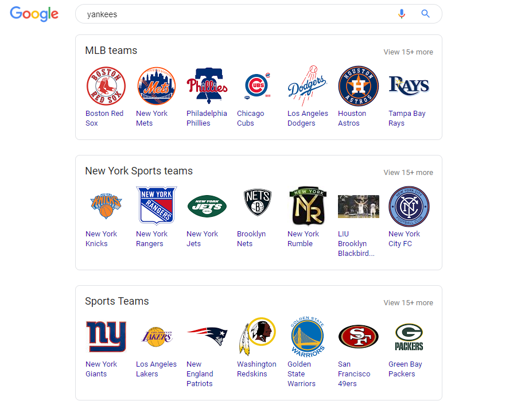Image resolution: width=521 pixels, height=420 pixels.
Task: Click the Houston Astros logo
Action: (x=358, y=86)
